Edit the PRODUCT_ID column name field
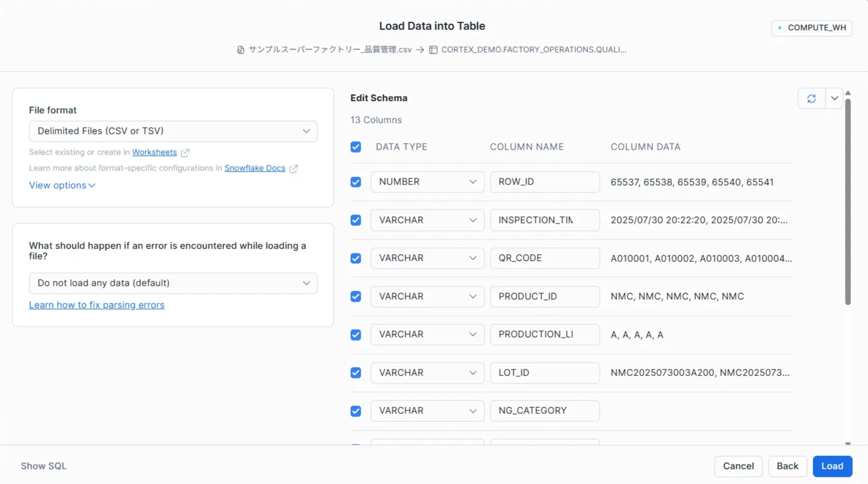Screen dimensions: 868x484 click(544, 297)
